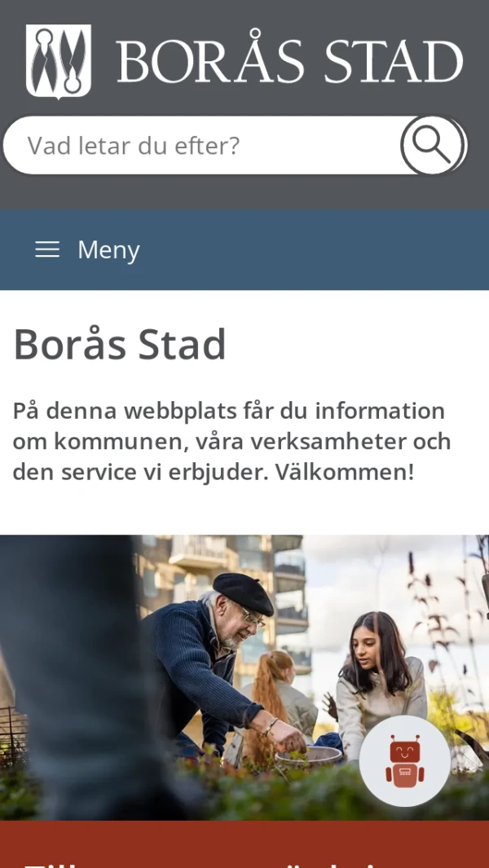The image size is (489, 868).
Task: Click the red banner below the photo
Action: click(x=244, y=844)
